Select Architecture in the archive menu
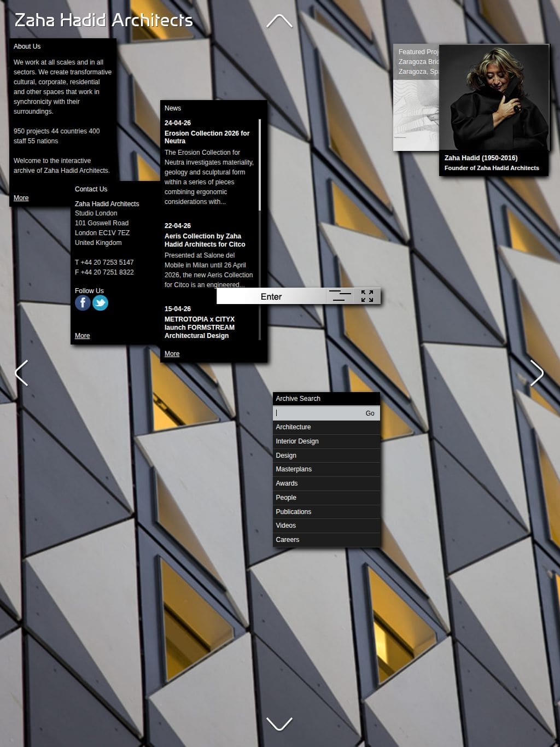 pos(326,427)
